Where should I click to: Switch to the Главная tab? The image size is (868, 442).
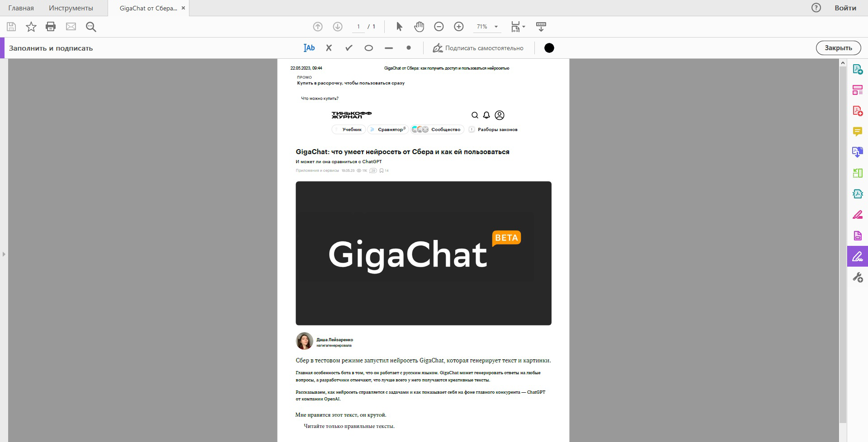21,8
